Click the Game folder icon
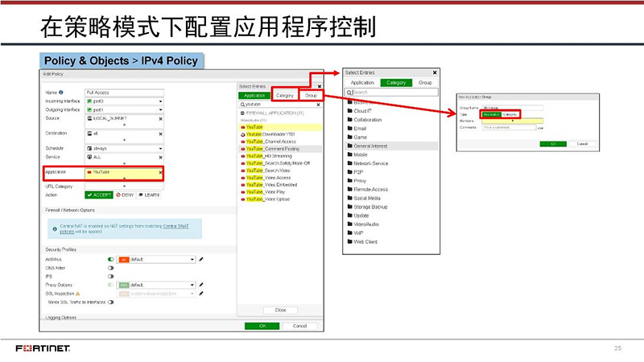644x362 pixels. tap(350, 137)
